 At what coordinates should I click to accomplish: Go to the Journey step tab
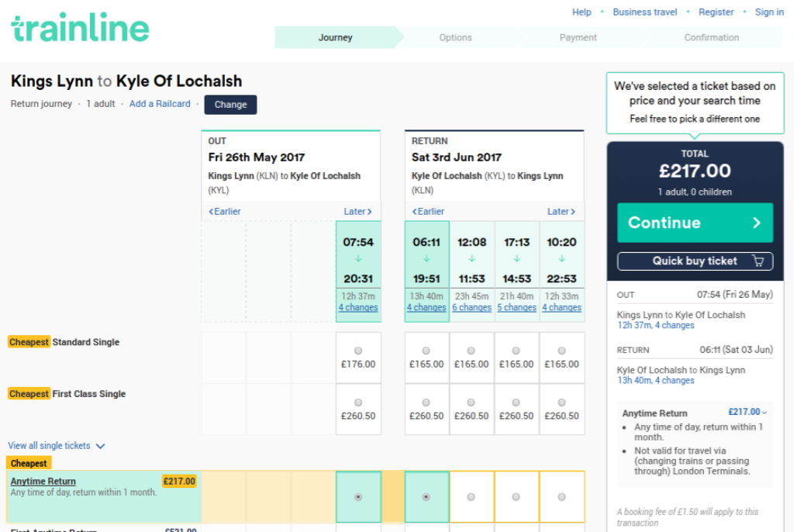pos(335,37)
